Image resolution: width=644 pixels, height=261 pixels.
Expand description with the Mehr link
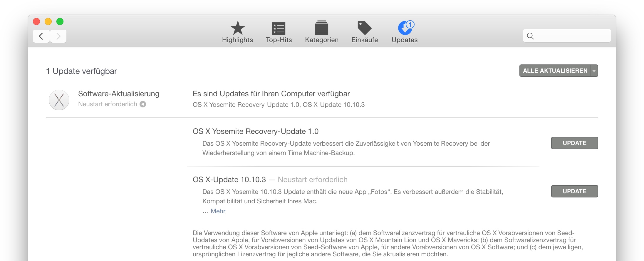(218, 211)
